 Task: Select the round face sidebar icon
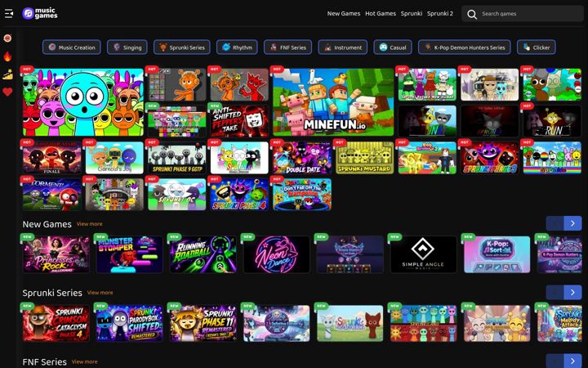[7, 38]
